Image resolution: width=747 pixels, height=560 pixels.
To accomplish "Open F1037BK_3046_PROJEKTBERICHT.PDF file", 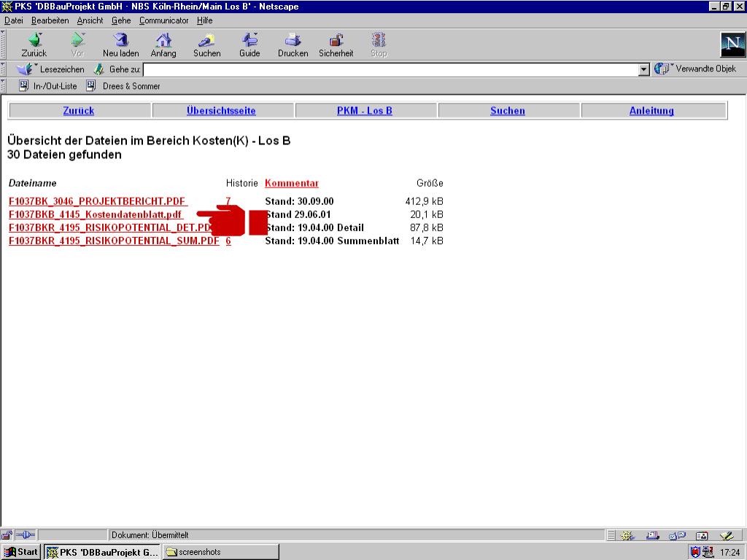I will pyautogui.click(x=98, y=201).
